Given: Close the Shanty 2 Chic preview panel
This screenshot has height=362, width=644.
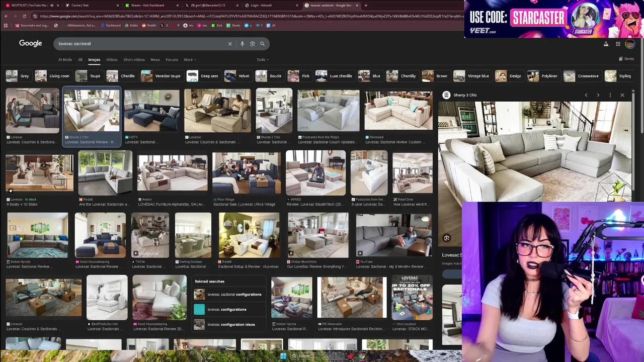Looking at the screenshot, I should (622, 95).
